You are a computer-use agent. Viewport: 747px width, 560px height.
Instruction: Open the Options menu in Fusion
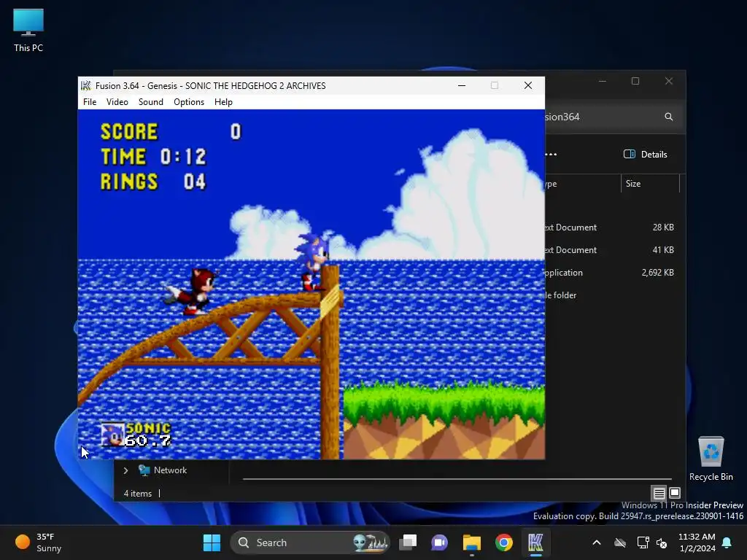pyautogui.click(x=189, y=102)
